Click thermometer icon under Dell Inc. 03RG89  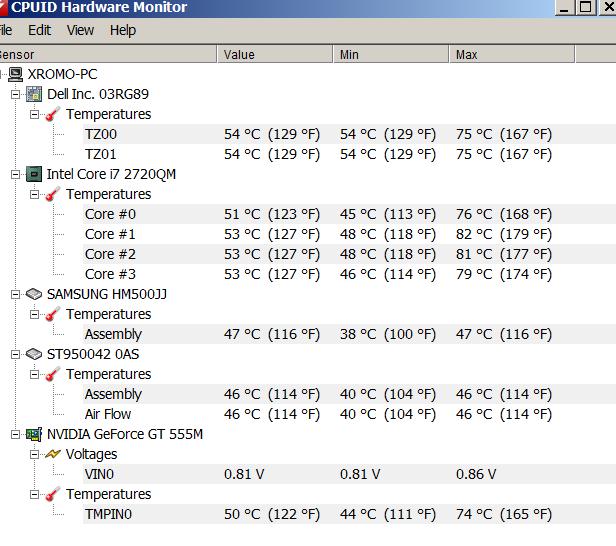pos(53,114)
